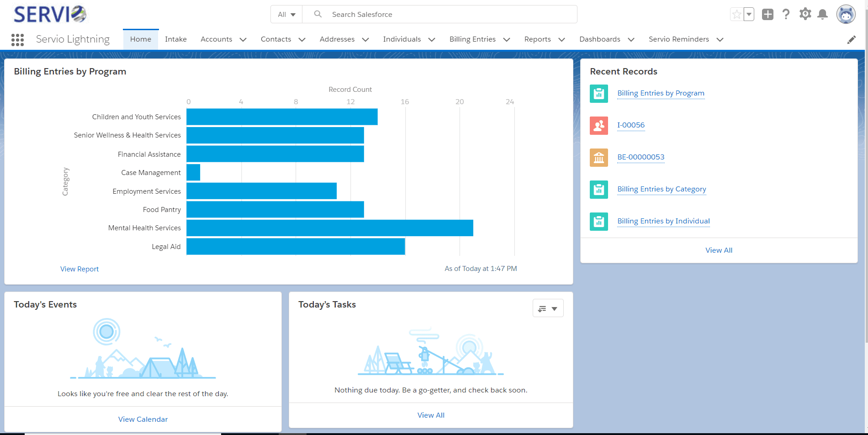Select the Home tab
Image resolution: width=868 pixels, height=435 pixels.
(141, 39)
